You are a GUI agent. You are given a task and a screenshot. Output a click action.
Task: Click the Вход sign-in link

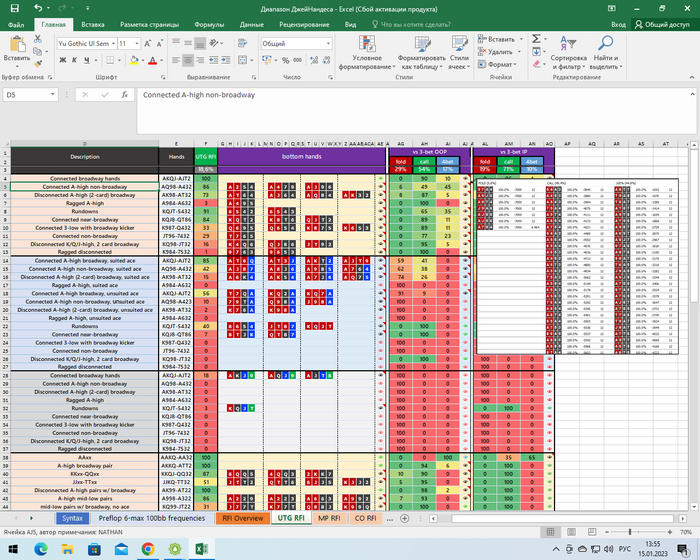point(618,25)
